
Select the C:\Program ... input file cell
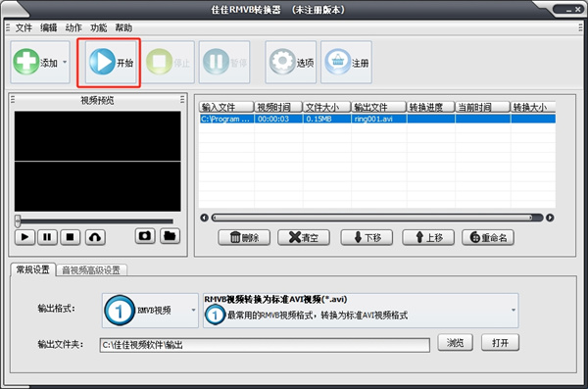pyautogui.click(x=226, y=119)
